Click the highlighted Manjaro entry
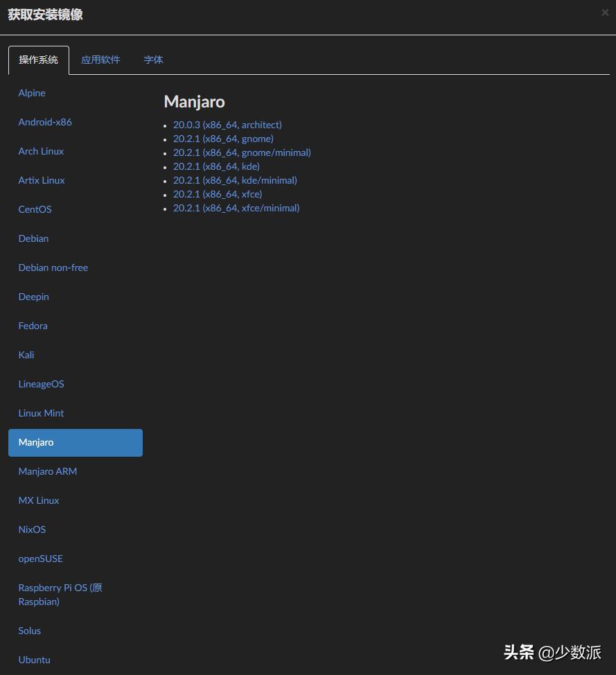 click(x=75, y=442)
